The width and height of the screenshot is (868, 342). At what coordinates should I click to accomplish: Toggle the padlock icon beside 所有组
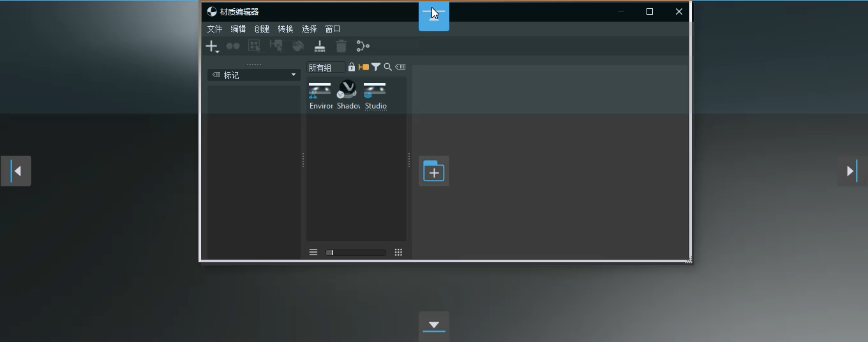(x=352, y=67)
